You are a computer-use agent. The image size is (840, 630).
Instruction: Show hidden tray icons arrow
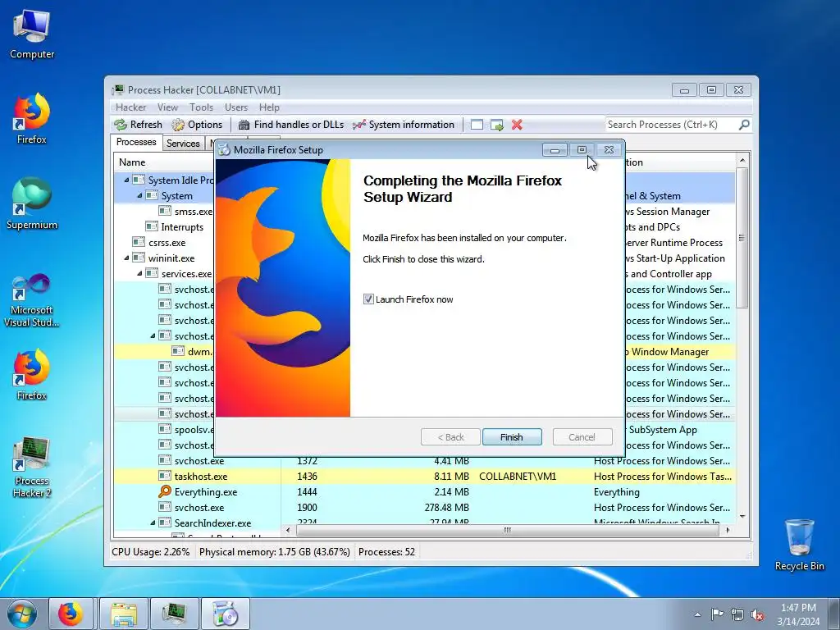click(697, 614)
